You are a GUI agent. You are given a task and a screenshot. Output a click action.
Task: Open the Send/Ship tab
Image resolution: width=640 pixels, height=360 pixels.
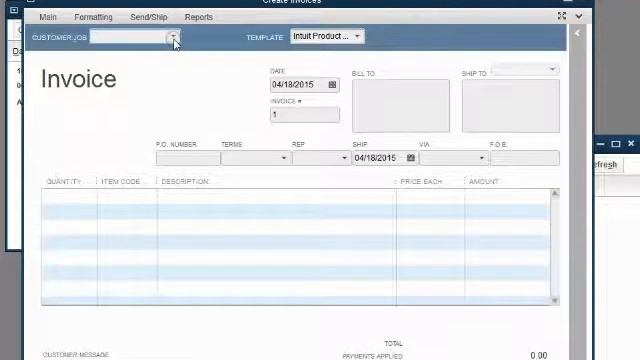[x=149, y=17]
